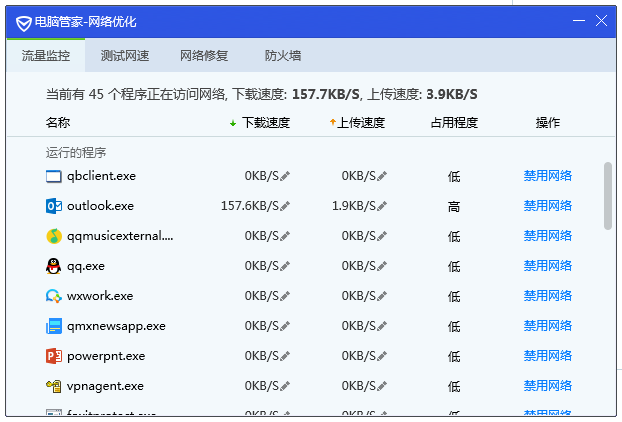
Task: Edit upload limit for qq.exe
Action: 382,266
